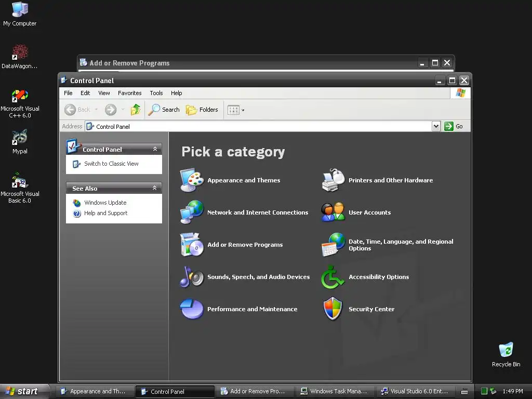Open the User Accounts icon
Viewport: 532px width, 399px height.
click(x=333, y=212)
